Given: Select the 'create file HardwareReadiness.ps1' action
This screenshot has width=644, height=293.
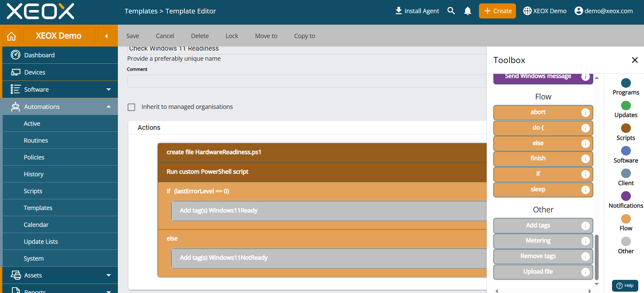Looking at the screenshot, I should pyautogui.click(x=322, y=153).
